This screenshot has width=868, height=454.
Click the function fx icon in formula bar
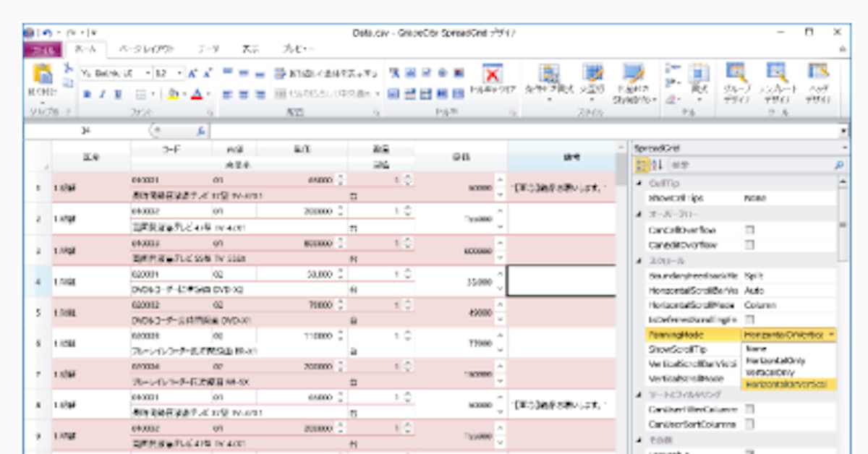click(200, 131)
